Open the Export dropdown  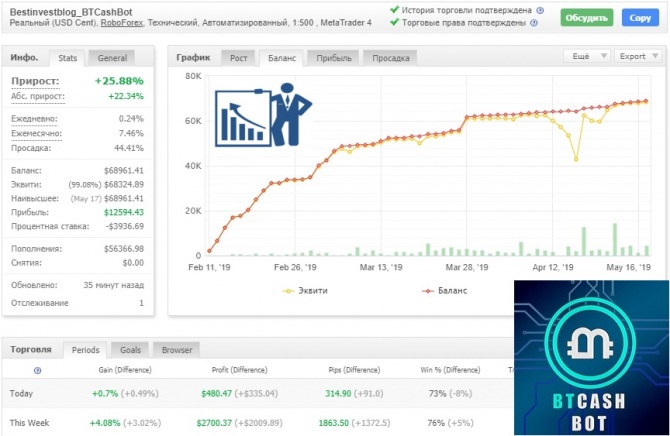click(638, 56)
